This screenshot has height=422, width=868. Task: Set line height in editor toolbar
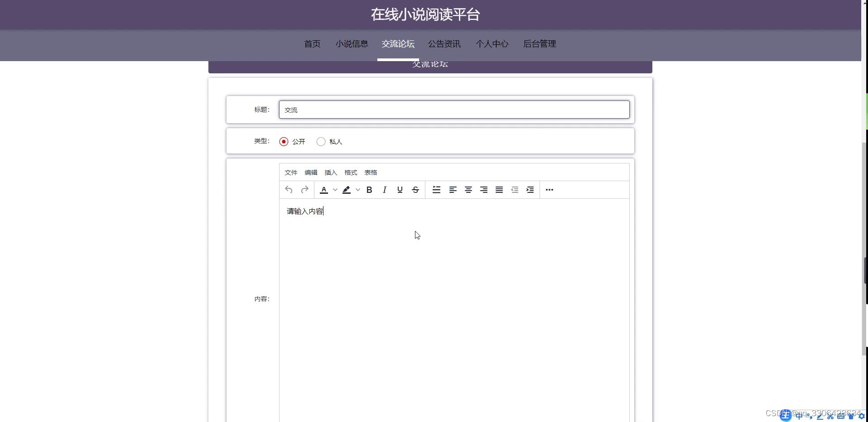coord(437,190)
